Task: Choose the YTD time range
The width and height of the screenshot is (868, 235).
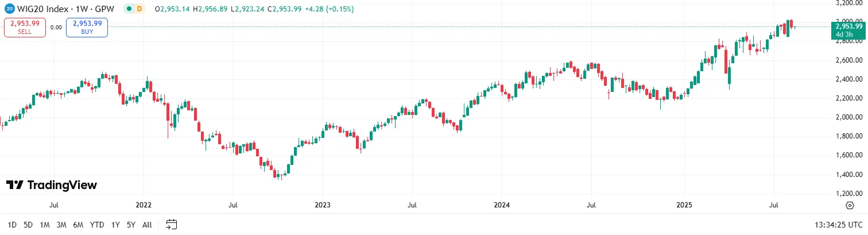Action: point(98,224)
